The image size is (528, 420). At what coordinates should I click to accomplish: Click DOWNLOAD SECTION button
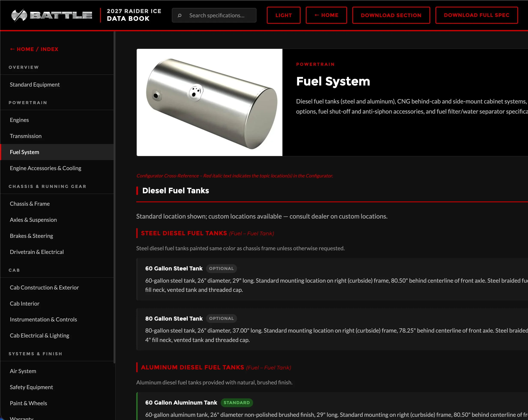click(391, 15)
